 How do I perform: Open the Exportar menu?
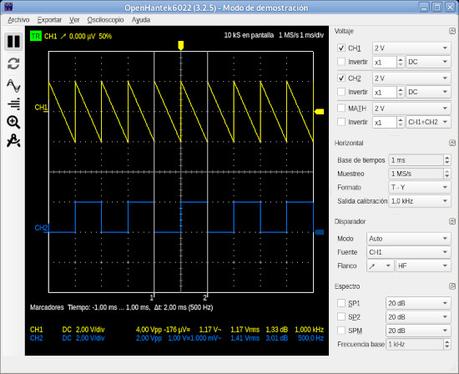pyautogui.click(x=49, y=20)
